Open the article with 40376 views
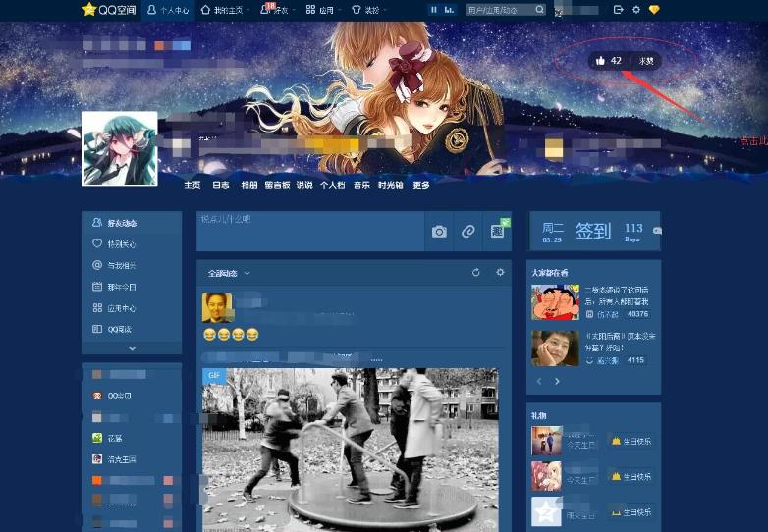The height and width of the screenshot is (532, 768). coord(619,295)
